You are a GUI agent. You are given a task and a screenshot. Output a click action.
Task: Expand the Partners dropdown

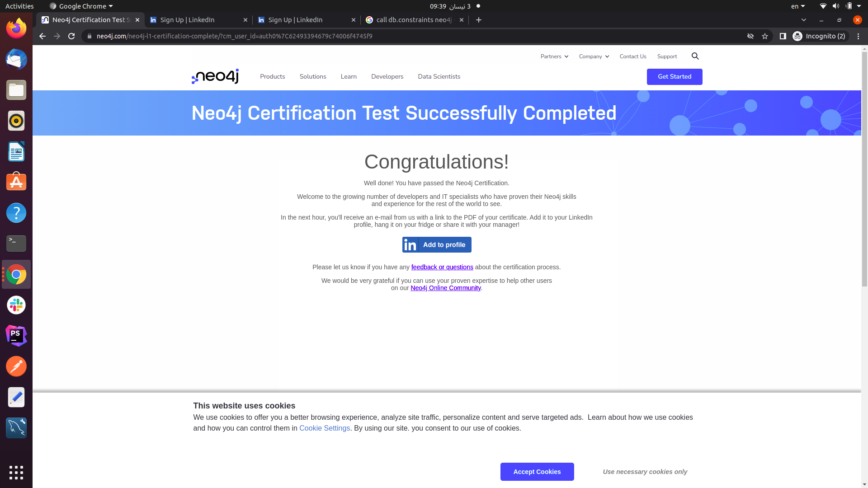(554, 56)
